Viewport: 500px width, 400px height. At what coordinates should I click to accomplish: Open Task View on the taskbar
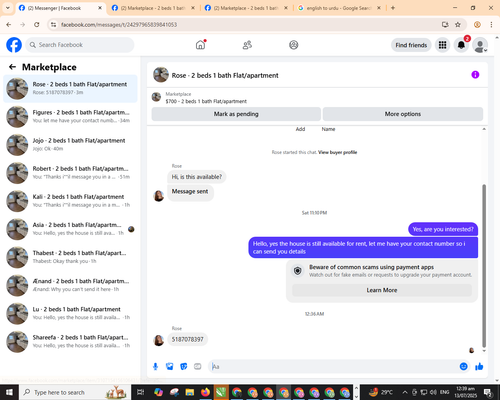[x=141, y=392]
